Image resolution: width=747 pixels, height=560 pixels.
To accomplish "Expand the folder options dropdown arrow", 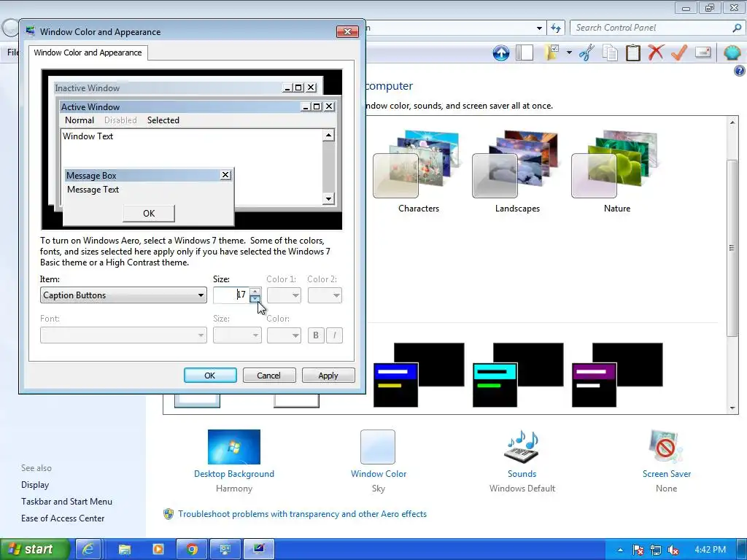I will click(569, 52).
